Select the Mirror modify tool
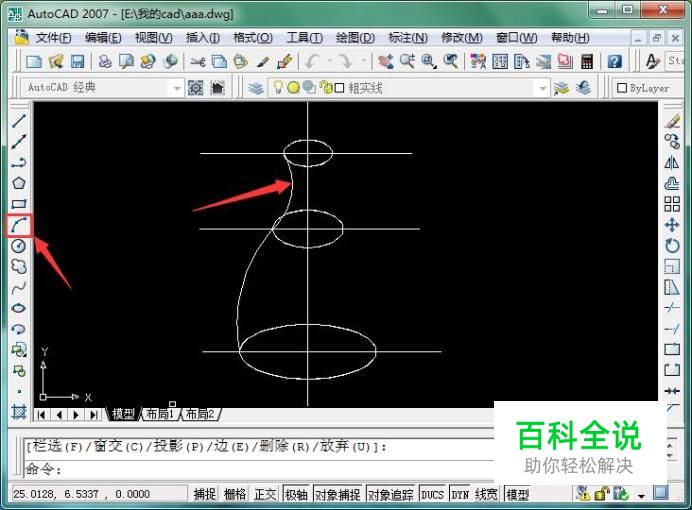Screen dimensions: 692x510 click(672, 162)
